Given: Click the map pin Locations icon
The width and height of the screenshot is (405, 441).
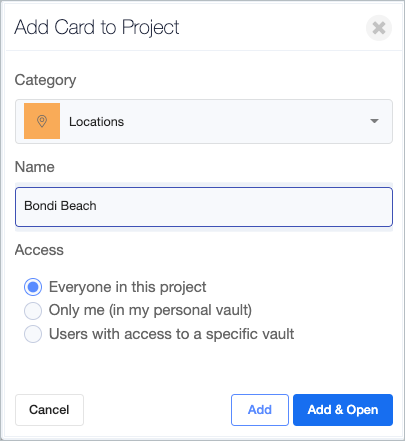Looking at the screenshot, I should (42, 121).
